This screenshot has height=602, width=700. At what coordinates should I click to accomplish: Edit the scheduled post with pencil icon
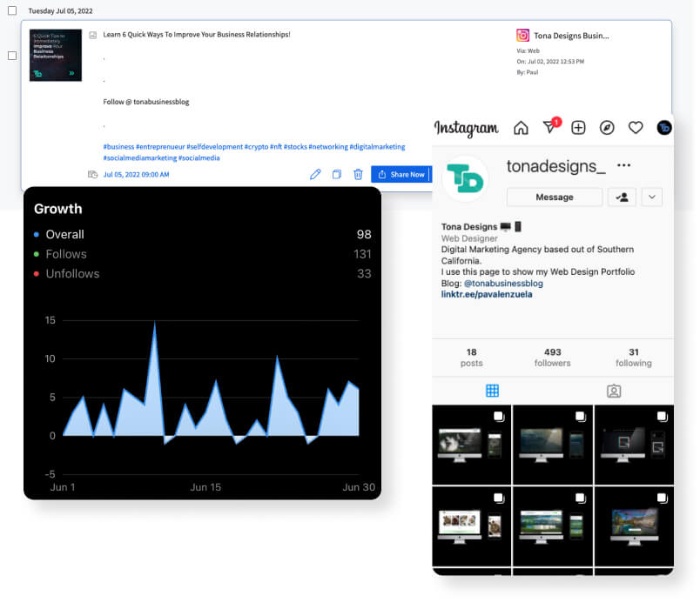(315, 174)
